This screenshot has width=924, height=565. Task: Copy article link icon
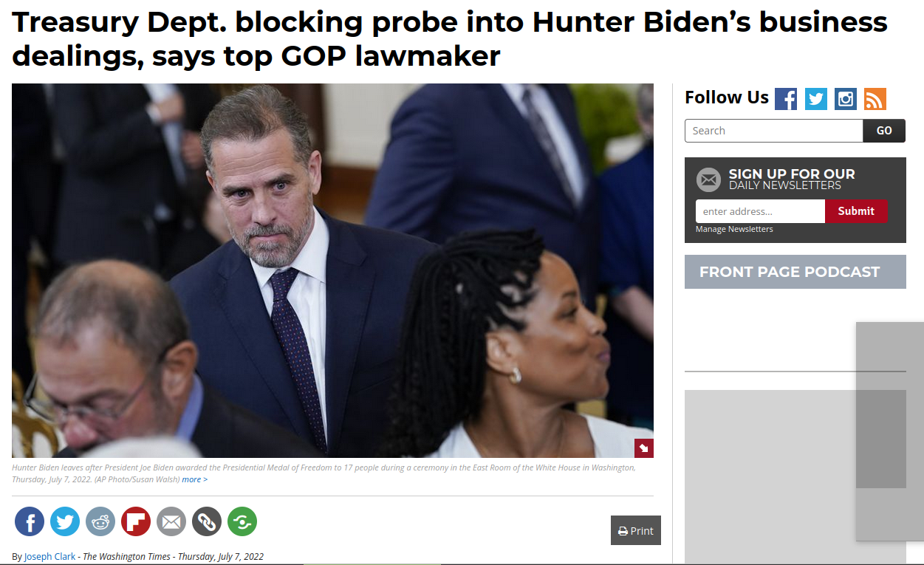tap(207, 521)
